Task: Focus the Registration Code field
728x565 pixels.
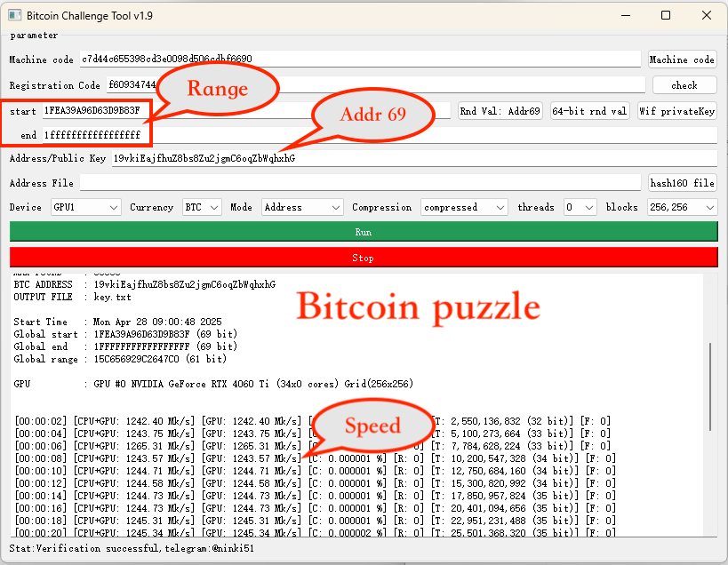Action: click(376, 85)
